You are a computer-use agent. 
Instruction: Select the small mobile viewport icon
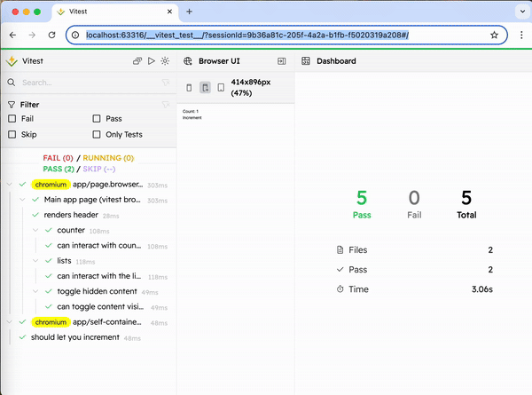point(189,88)
